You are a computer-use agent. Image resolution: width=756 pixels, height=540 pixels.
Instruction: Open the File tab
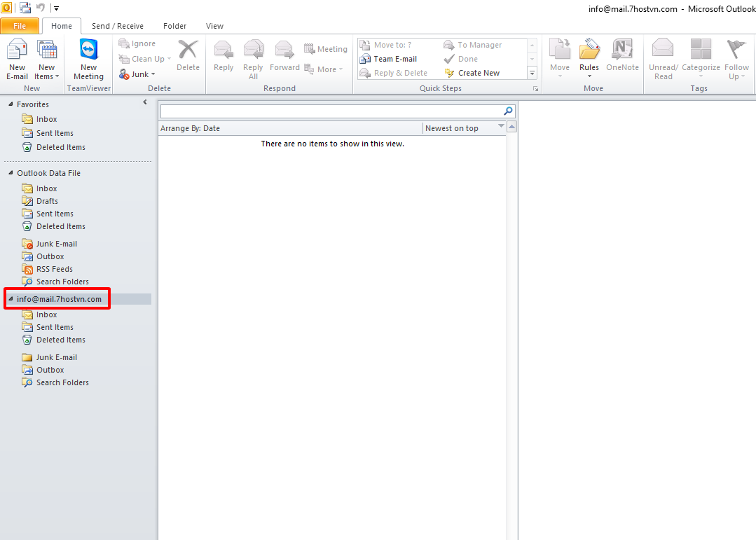[20, 26]
